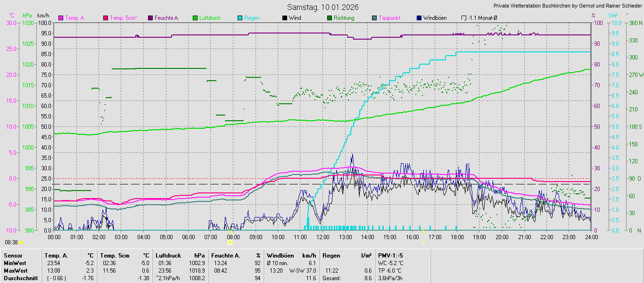Viewport: 644px width, 283px height.
Task: Click the magenta Temp. A. legend swatch
Action: pyautogui.click(x=61, y=18)
